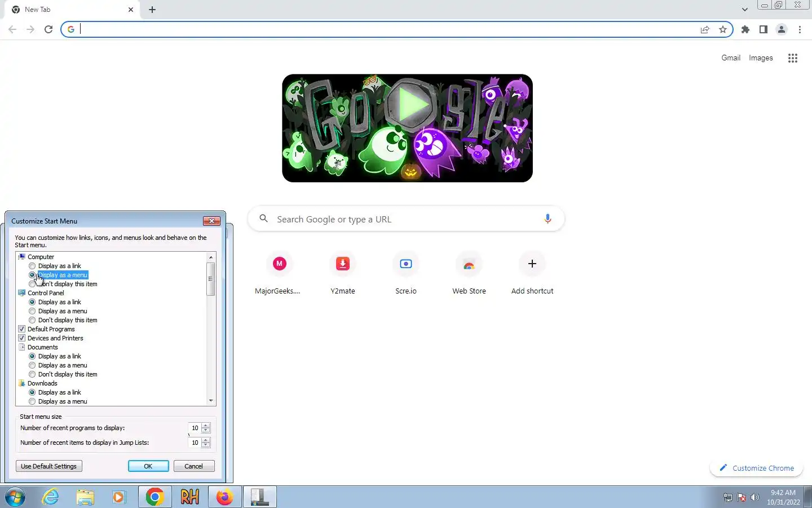
Task: Select Computer 'Display as a menu'
Action: pos(32,275)
